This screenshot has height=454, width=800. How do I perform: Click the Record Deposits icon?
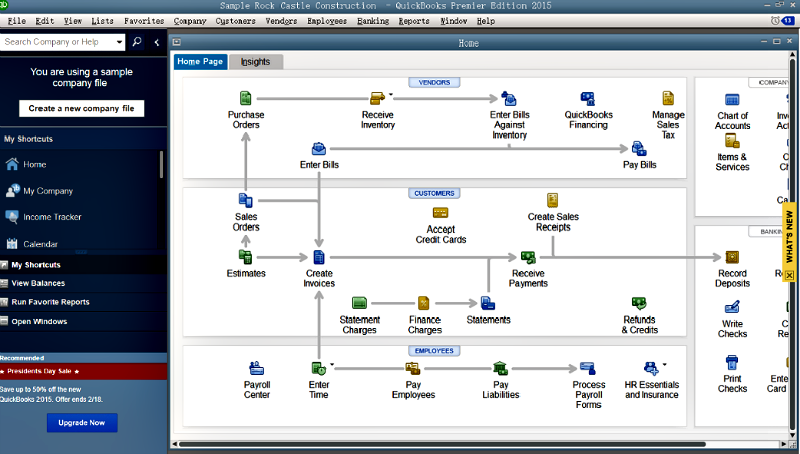pyautogui.click(x=732, y=257)
